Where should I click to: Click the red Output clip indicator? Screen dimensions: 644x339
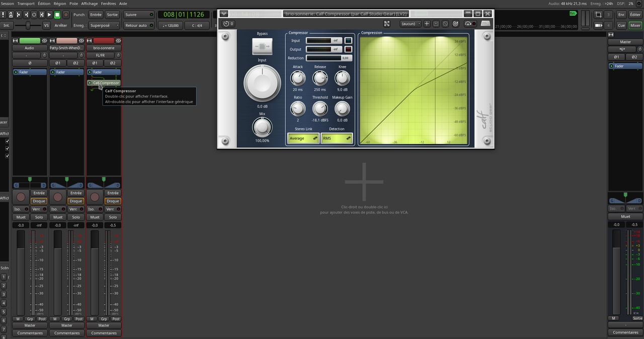click(348, 49)
